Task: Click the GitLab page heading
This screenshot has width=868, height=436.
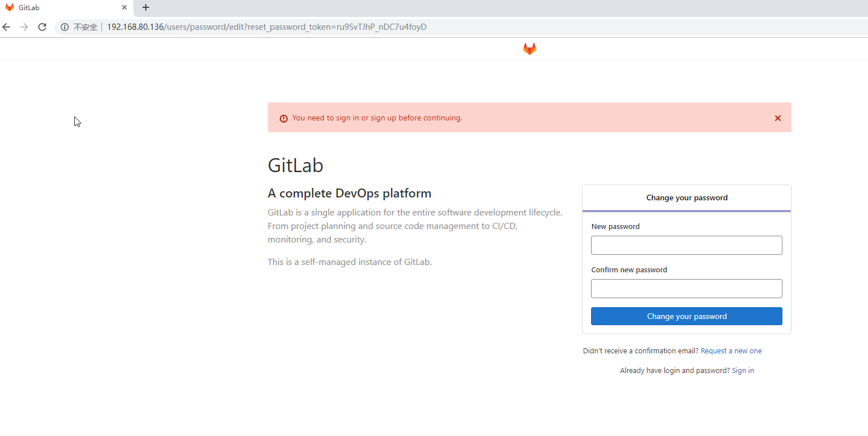Action: point(296,165)
